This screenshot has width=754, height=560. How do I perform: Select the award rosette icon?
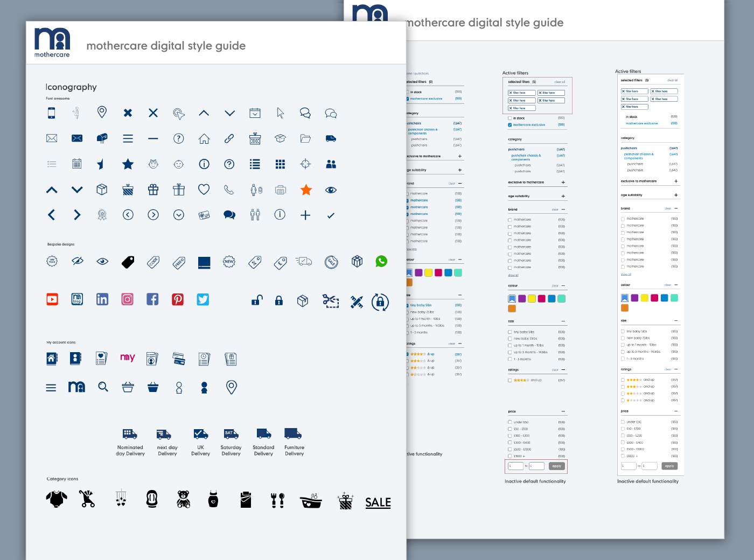[x=102, y=215]
